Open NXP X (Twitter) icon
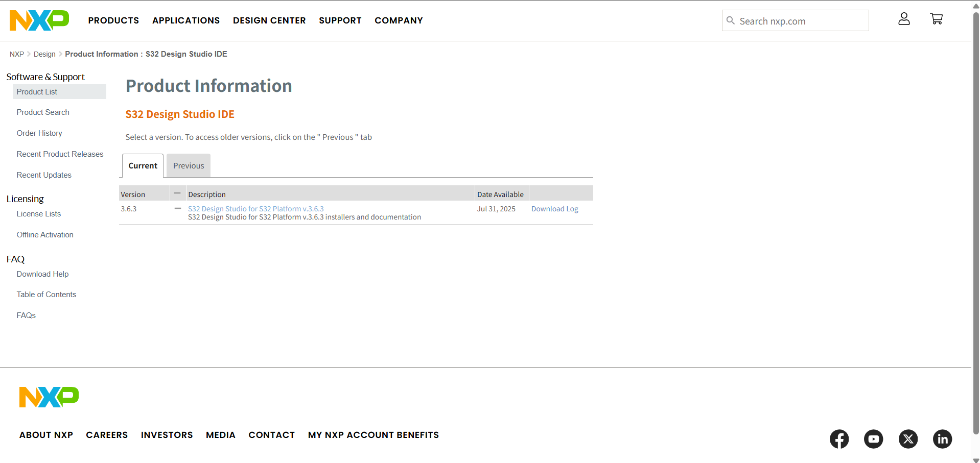Viewport: 980px width, 463px height. point(908,439)
